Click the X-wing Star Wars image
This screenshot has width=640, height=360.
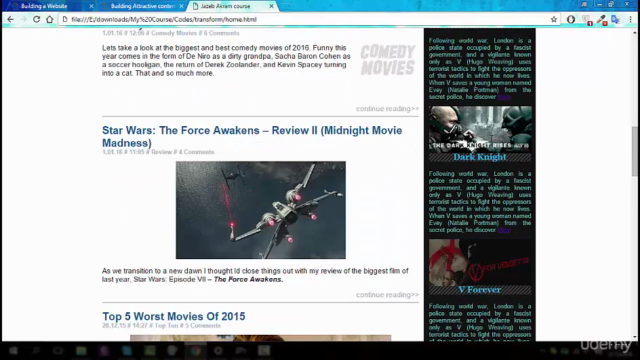(260, 210)
